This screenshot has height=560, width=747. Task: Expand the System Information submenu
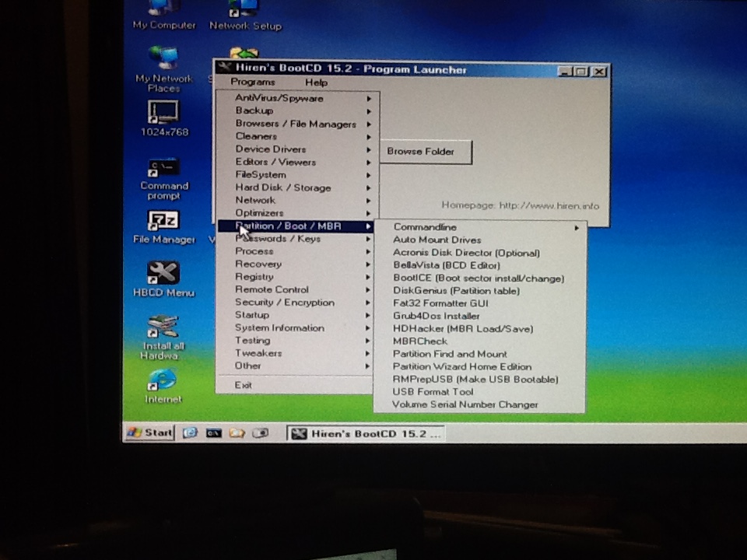296,327
